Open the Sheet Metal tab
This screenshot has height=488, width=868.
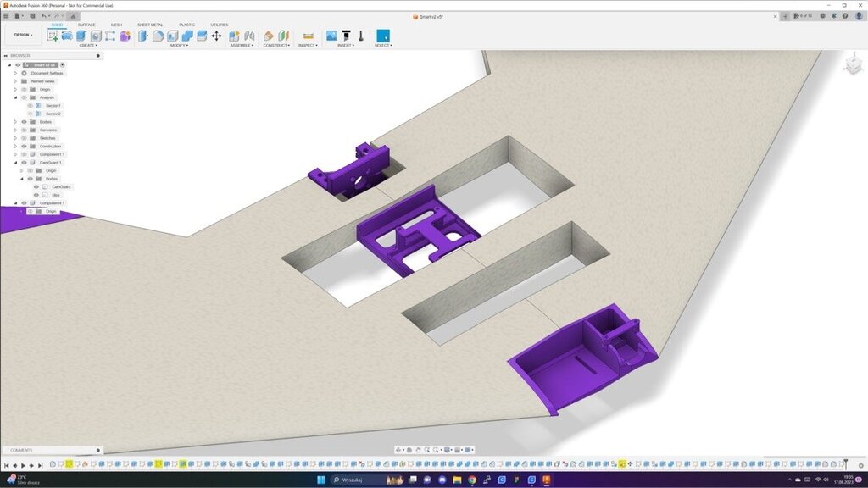click(150, 25)
